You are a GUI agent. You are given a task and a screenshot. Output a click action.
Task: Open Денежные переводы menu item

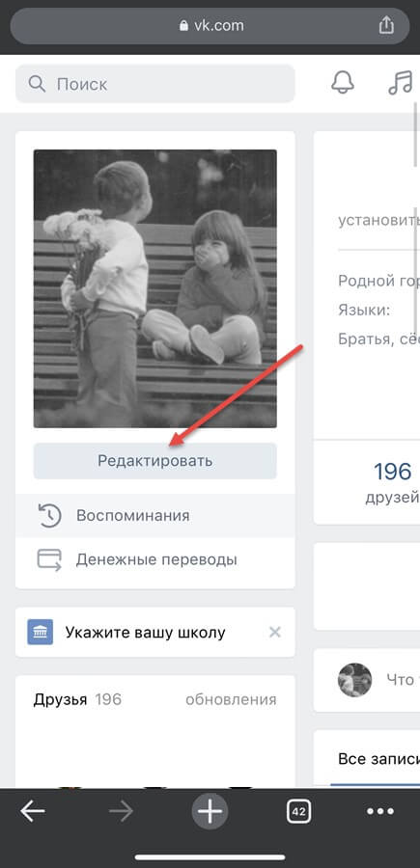[155, 559]
